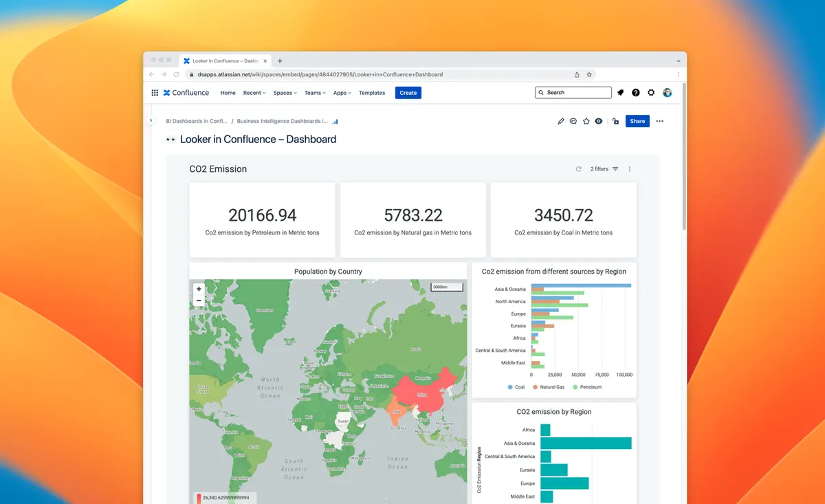Open the dashboard three-dot menu
825x504 pixels.
tap(630, 169)
